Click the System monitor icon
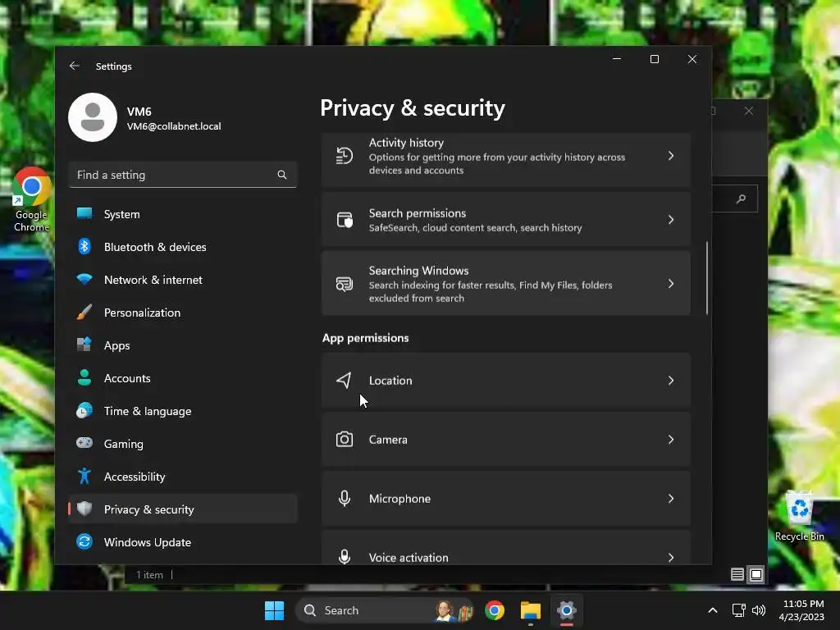 tap(84, 213)
